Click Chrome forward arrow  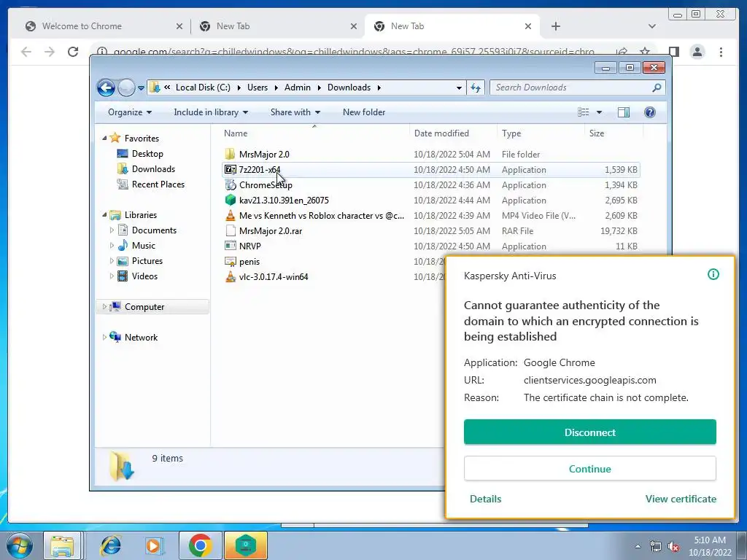50,52
